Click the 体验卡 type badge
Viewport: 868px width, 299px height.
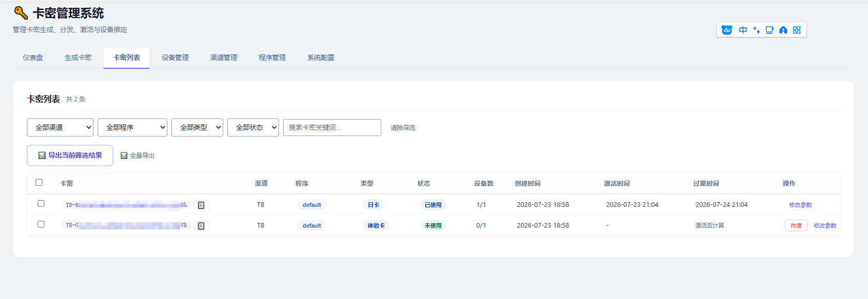[x=376, y=226]
